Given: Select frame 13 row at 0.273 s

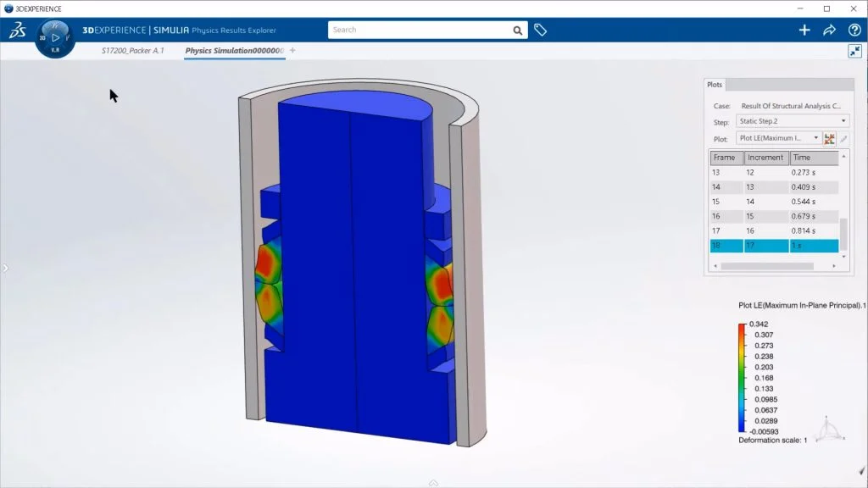Looking at the screenshot, I should pos(774,173).
